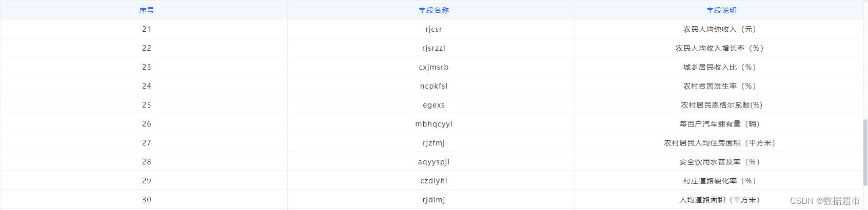This screenshot has height=210, width=868.
Task: Select the rjsrzzl field name cell
Action: coord(433,48)
